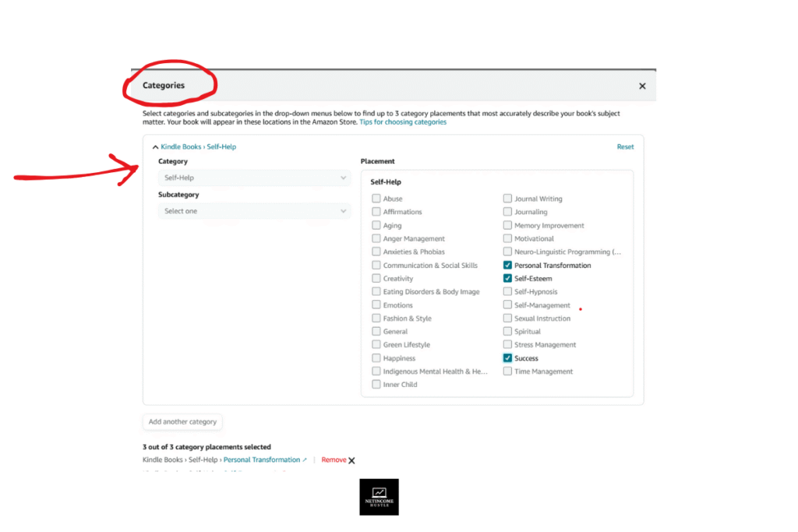Open the external link icon next to Personal Transformation

point(305,460)
